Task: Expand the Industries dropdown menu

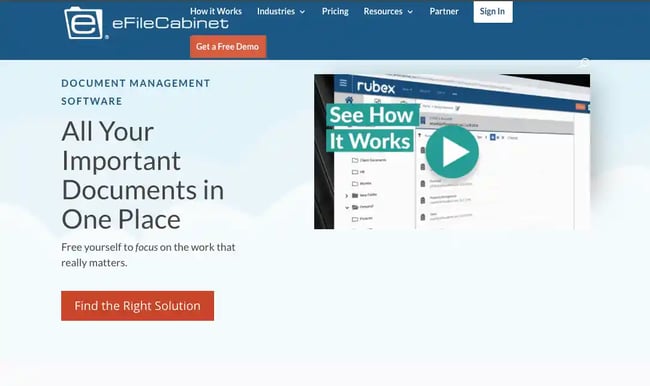Action: point(281,12)
